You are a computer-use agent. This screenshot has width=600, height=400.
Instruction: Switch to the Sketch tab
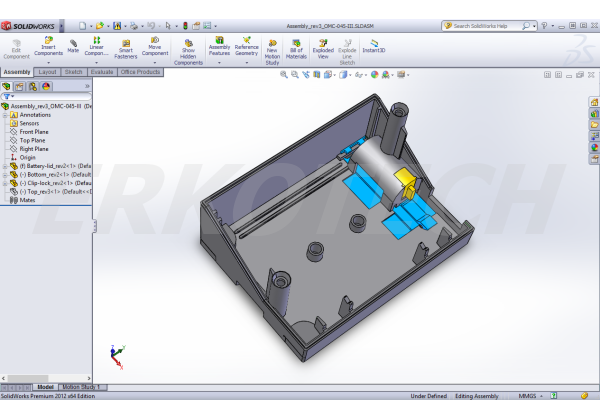pyautogui.click(x=74, y=72)
